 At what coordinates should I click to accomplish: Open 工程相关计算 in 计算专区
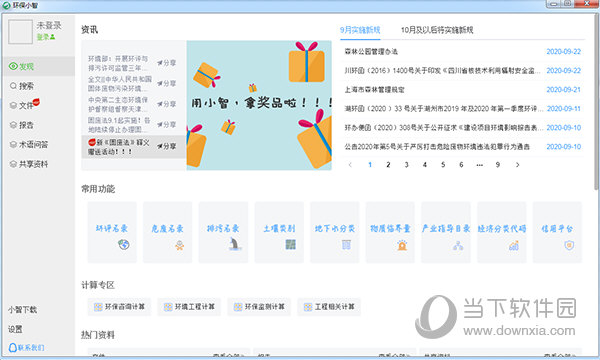[329, 307]
